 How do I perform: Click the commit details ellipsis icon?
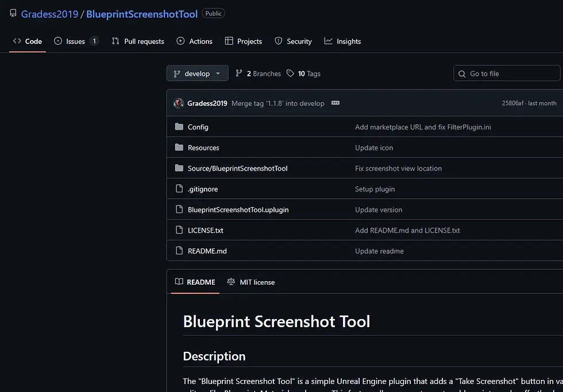click(x=336, y=103)
